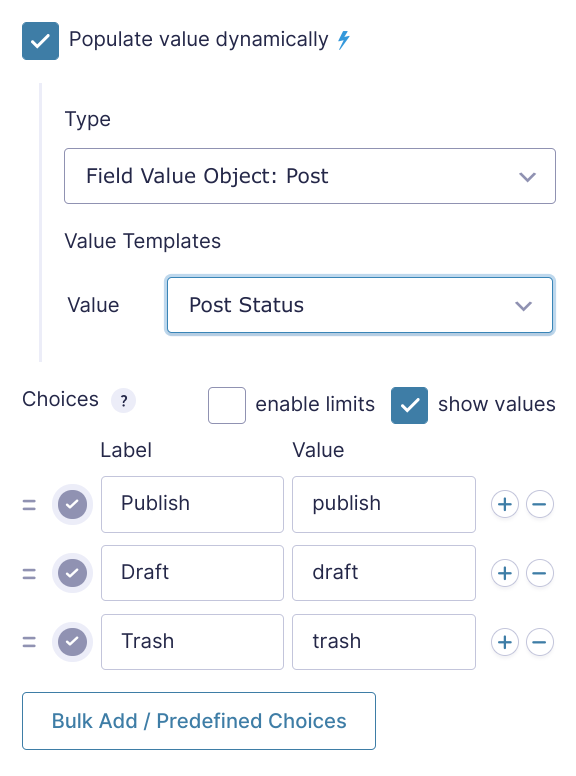The image size is (576, 776).
Task: Click the drag handle for the Trash row
Action: 29,642
